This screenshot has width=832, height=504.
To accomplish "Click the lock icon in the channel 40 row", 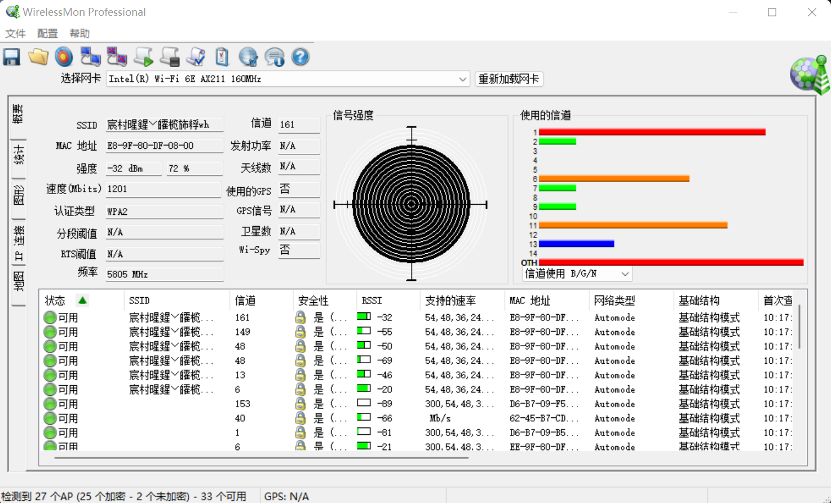I will (x=300, y=418).
